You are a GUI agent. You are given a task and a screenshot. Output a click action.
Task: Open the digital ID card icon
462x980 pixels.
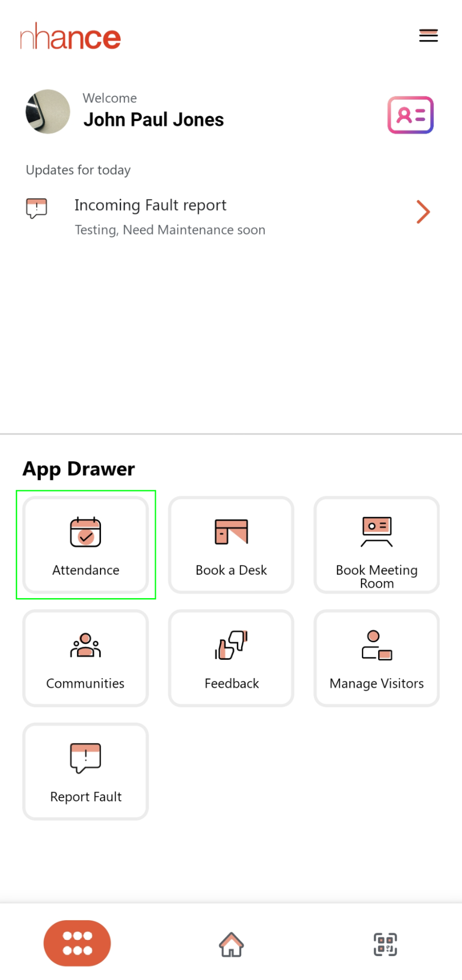coord(411,115)
